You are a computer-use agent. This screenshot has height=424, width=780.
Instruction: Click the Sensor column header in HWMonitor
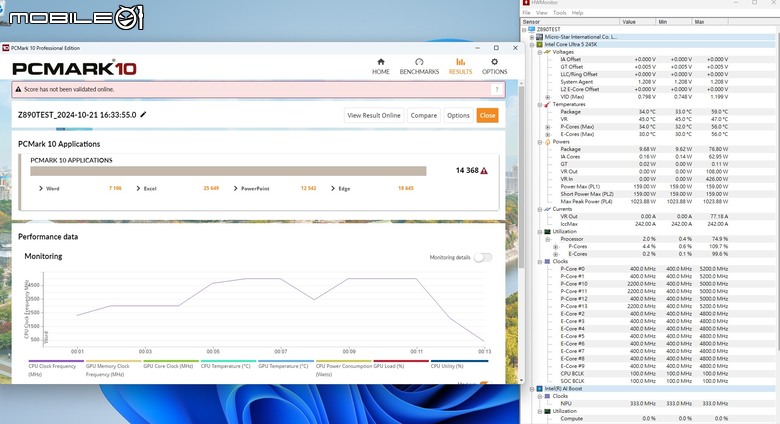[x=570, y=22]
